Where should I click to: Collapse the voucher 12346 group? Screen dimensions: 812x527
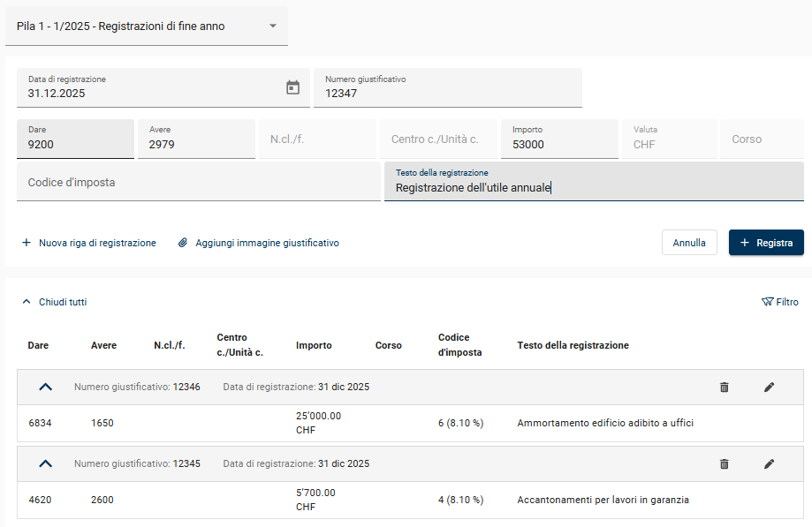tap(46, 388)
